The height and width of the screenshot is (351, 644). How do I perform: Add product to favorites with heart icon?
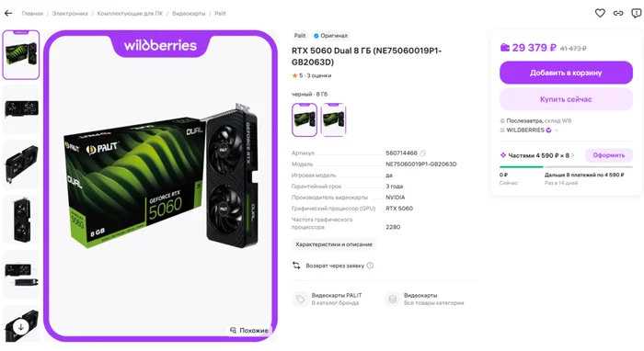click(x=600, y=13)
